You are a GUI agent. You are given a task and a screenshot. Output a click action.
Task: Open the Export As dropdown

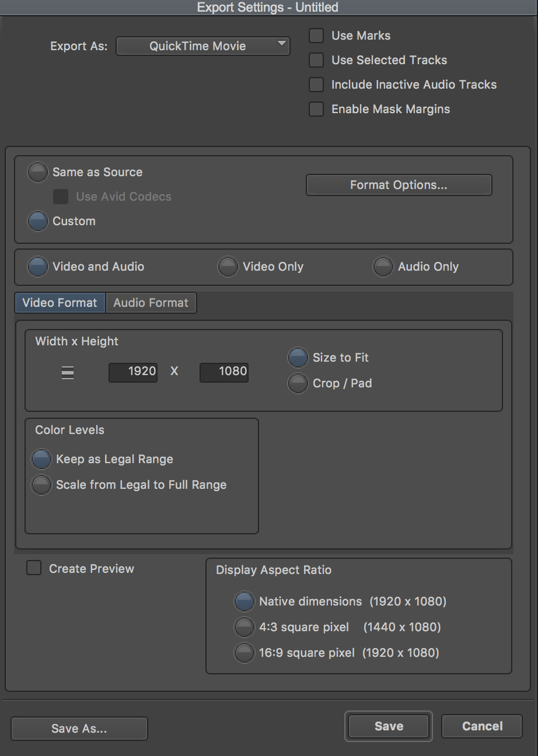203,46
